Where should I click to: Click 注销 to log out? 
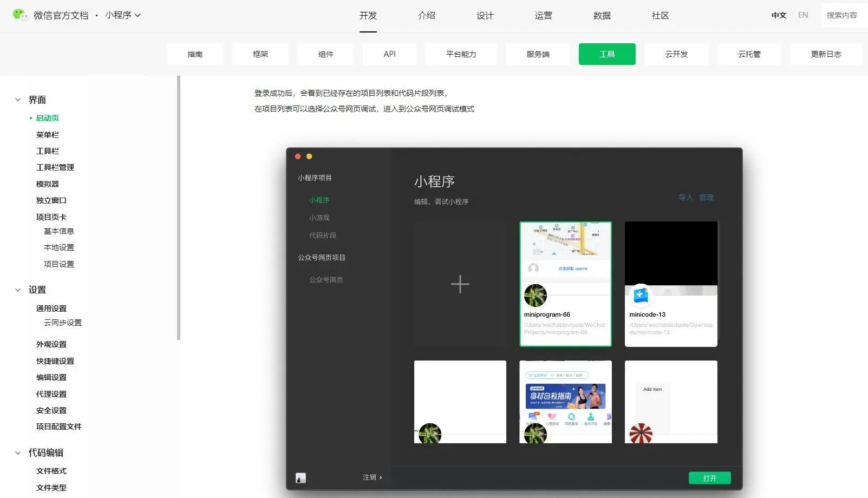pyautogui.click(x=371, y=477)
